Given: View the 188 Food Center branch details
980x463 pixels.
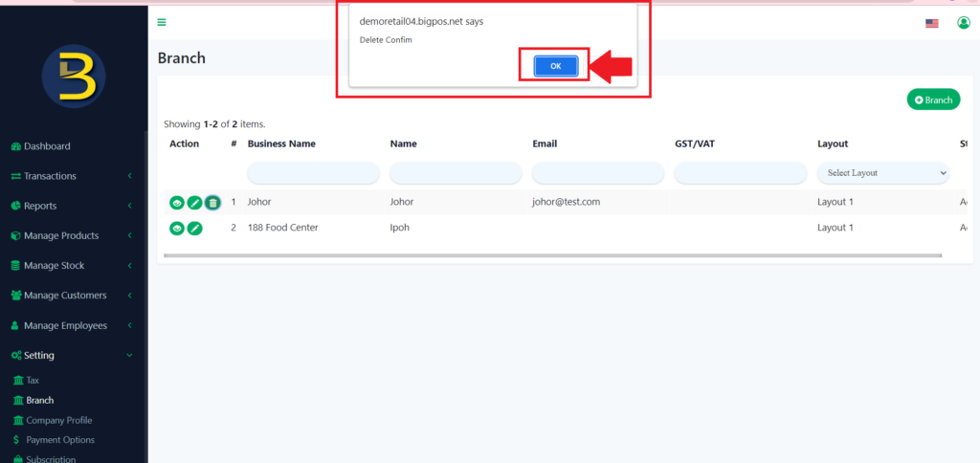Looking at the screenshot, I should coord(177,228).
